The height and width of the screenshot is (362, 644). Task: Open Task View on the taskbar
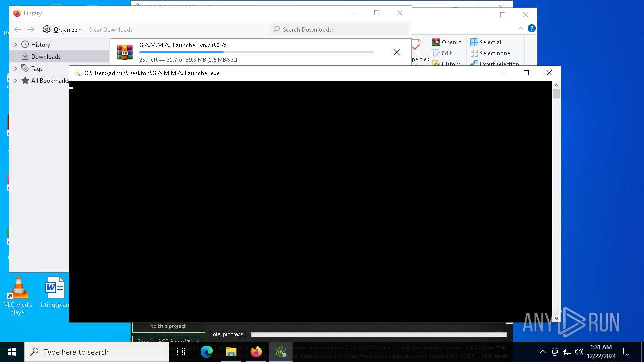[181, 352]
